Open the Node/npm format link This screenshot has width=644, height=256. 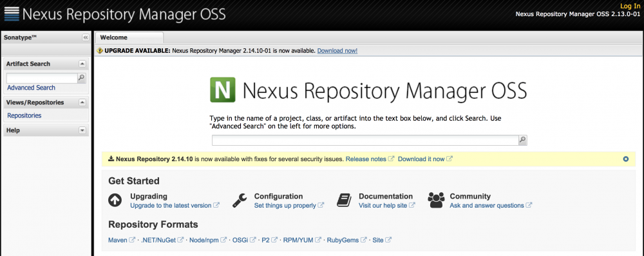tap(204, 240)
